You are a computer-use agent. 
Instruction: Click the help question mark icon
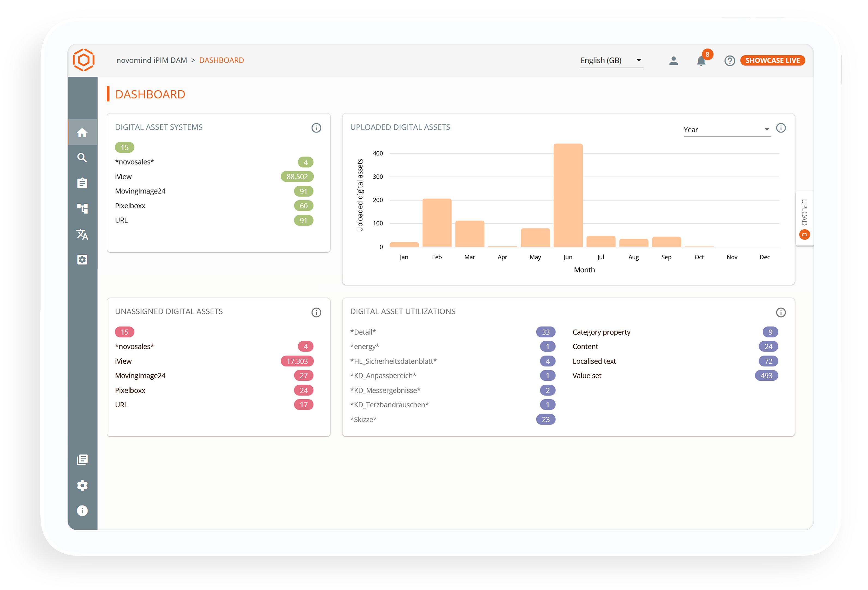pyautogui.click(x=729, y=61)
